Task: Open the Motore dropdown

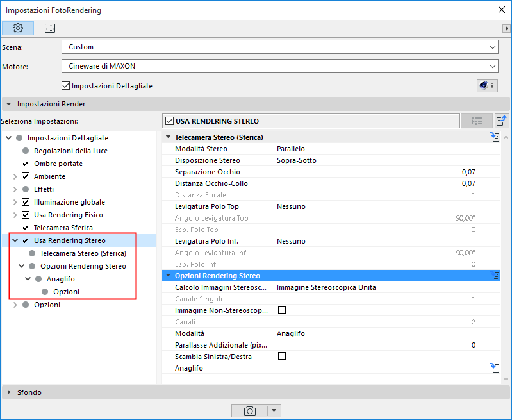Action: [x=280, y=66]
